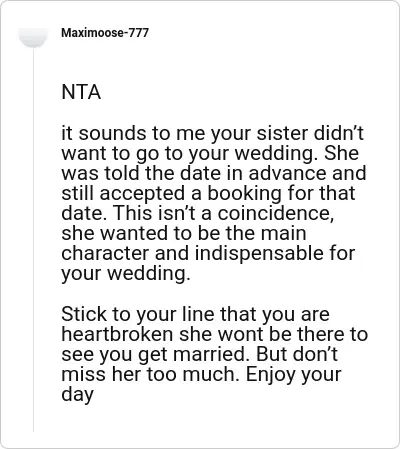Click the line ending "your wedding." in first paragraph
Viewport: 400px width, 449px height.
pos(126,273)
